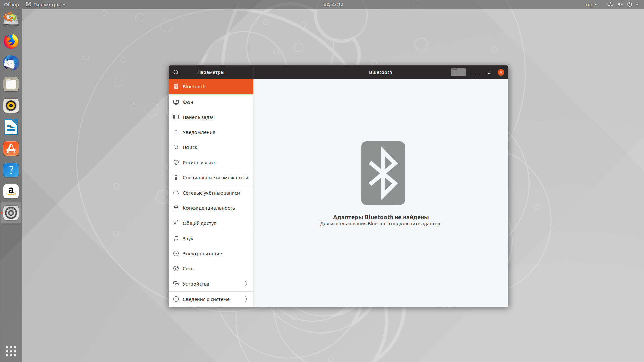
Task: Click the globe icon for Регион и язык
Action: click(x=176, y=163)
